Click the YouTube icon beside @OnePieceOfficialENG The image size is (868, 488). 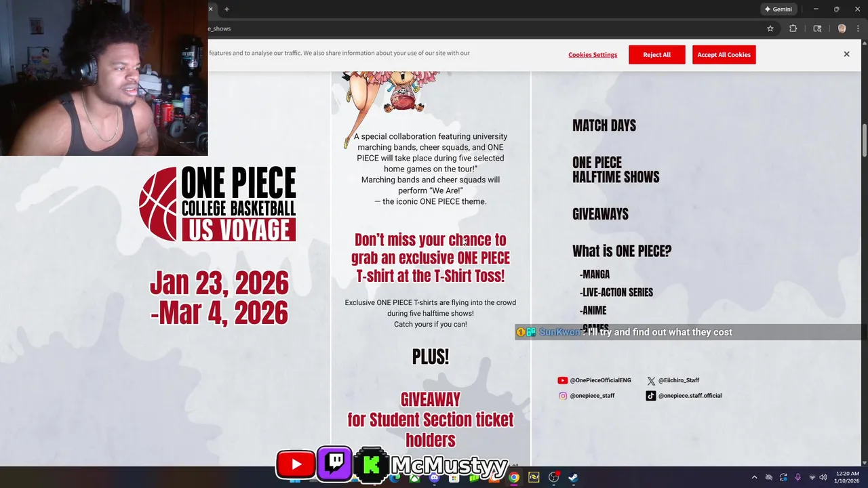click(562, 381)
